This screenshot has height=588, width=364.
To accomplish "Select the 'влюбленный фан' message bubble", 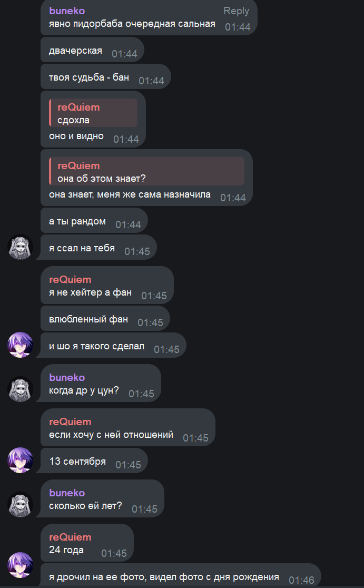I will (105, 319).
